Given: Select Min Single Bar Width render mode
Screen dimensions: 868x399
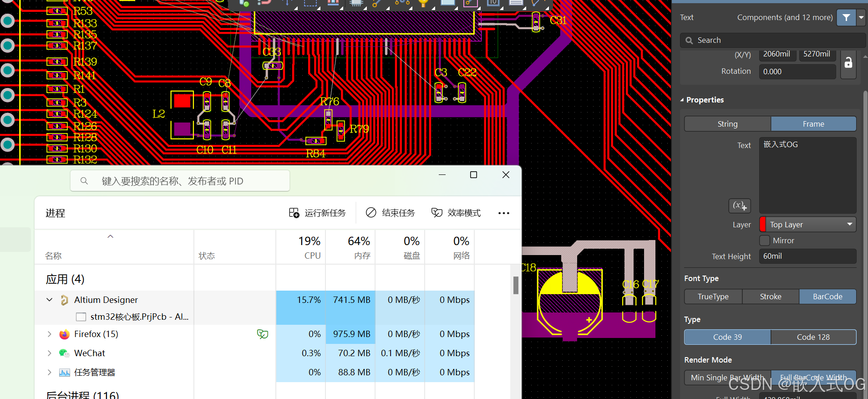Looking at the screenshot, I should (727, 378).
